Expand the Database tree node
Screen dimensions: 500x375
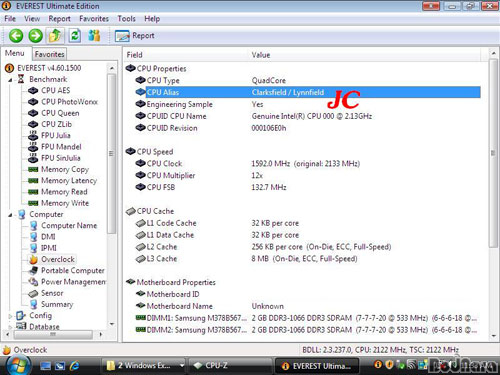coord(10,327)
